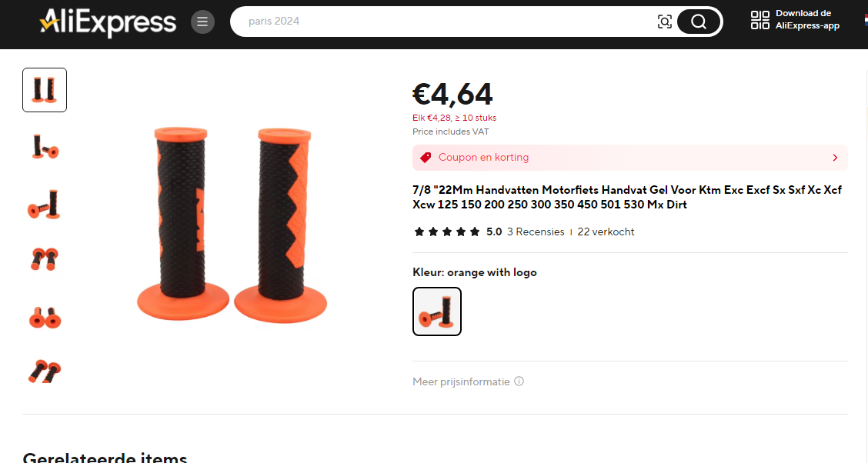Select the third product thumbnail
This screenshot has width=868, height=463.
[45, 204]
